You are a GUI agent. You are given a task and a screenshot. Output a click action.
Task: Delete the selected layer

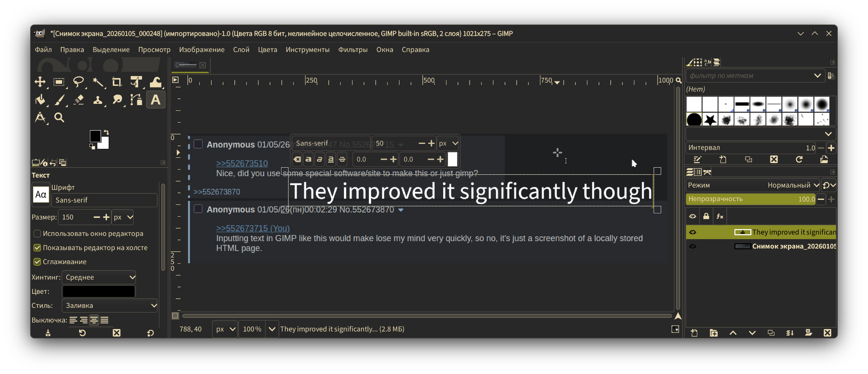tap(828, 333)
